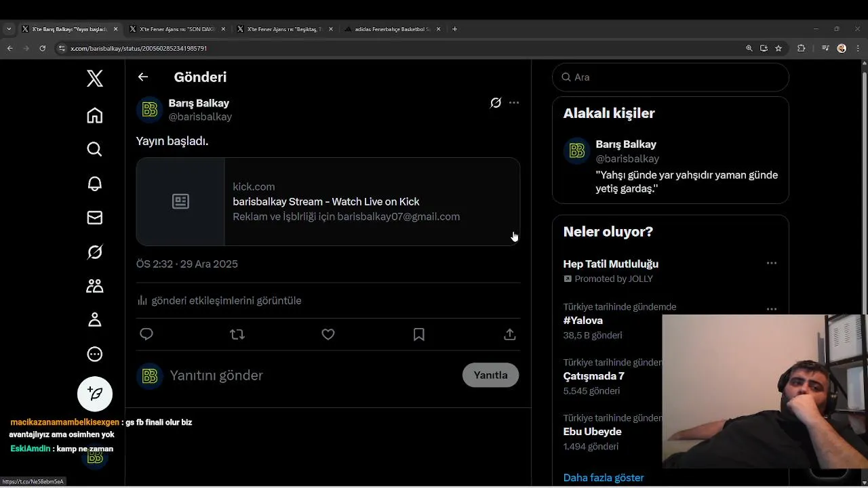Screen dimensions: 868x488
Task: Click the BB avatar in Alakalı kişiler
Action: coord(577,151)
